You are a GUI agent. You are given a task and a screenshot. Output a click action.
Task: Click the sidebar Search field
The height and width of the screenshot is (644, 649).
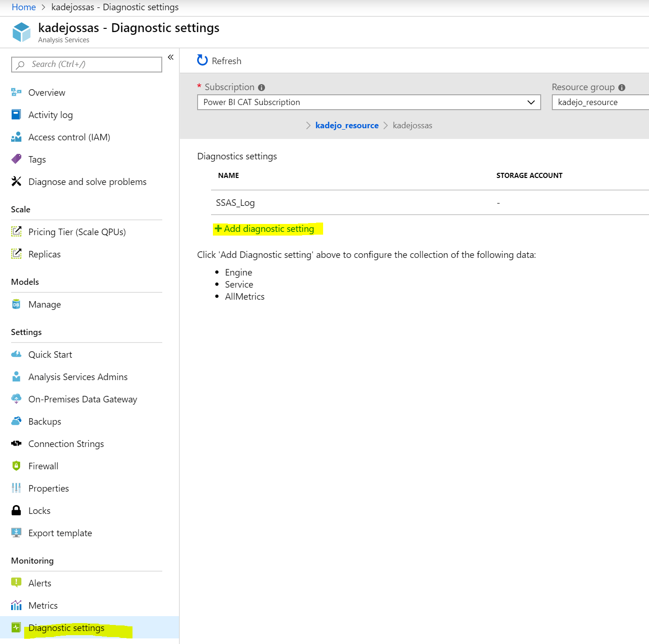click(x=86, y=65)
